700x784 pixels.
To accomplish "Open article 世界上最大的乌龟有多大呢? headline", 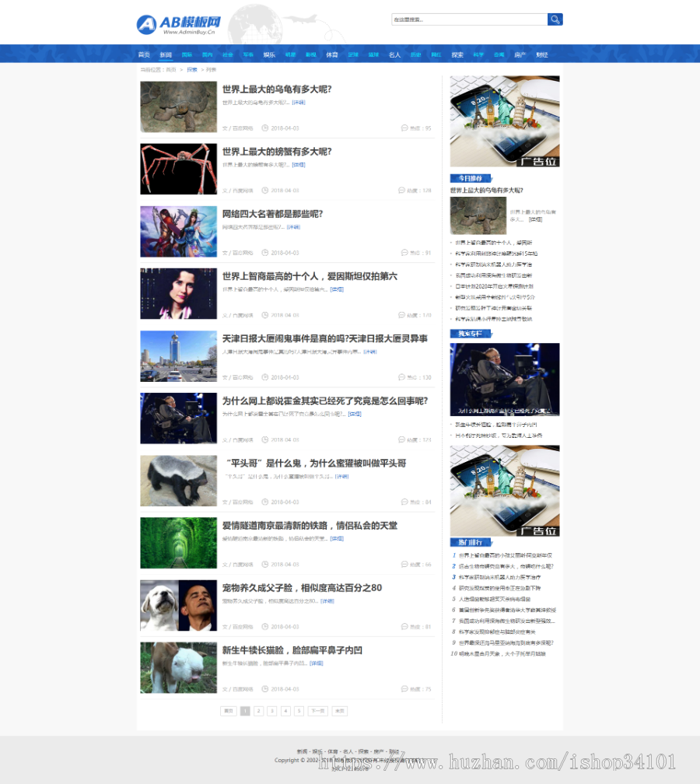I will click(x=277, y=89).
